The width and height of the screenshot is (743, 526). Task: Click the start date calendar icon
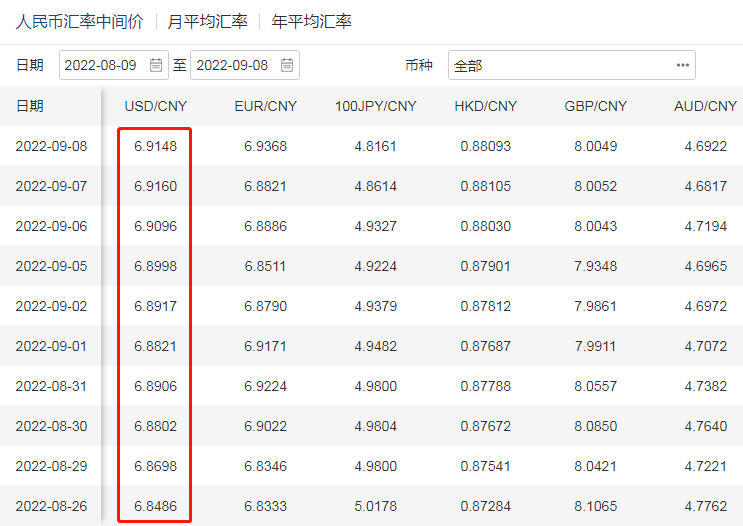(156, 65)
